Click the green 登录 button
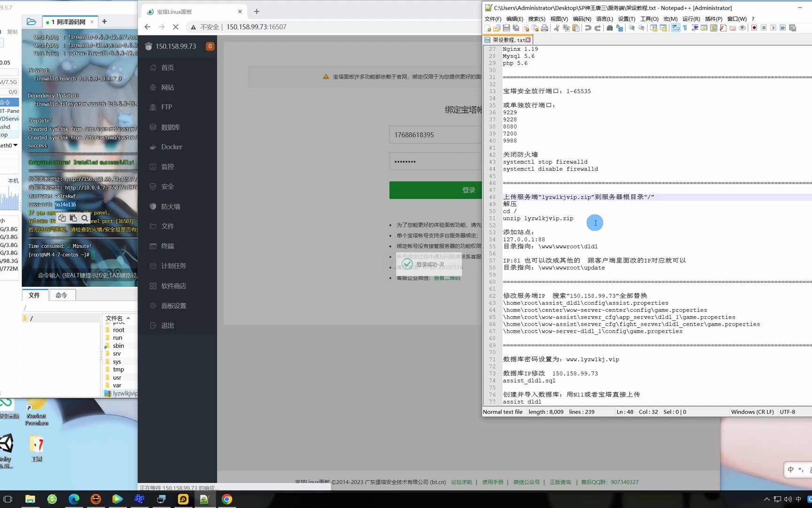The height and width of the screenshot is (508, 812). [x=436, y=190]
